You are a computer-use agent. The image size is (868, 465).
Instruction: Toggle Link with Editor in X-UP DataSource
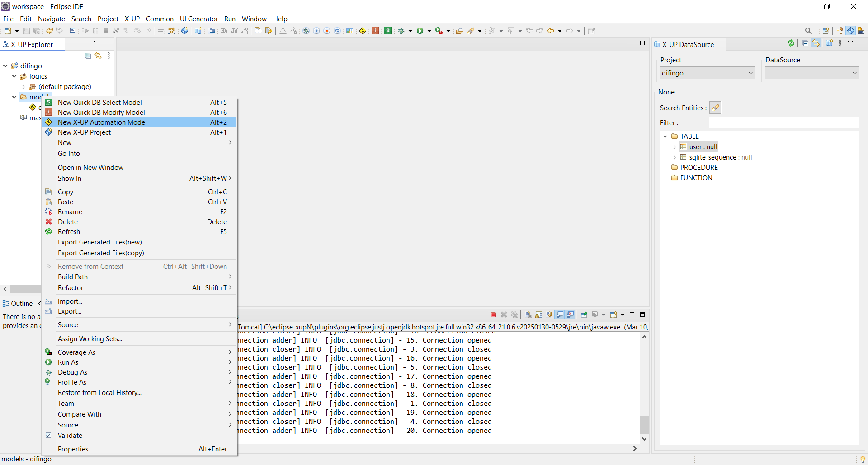pos(816,43)
